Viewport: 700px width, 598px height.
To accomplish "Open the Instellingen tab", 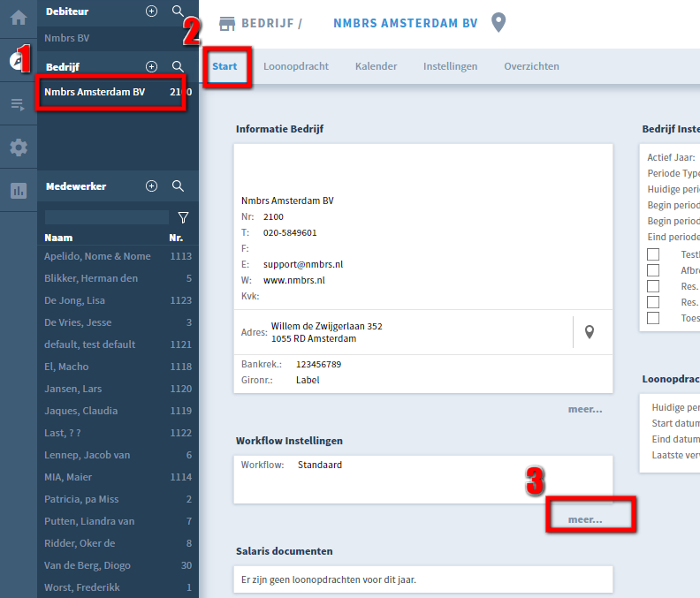I will point(450,66).
